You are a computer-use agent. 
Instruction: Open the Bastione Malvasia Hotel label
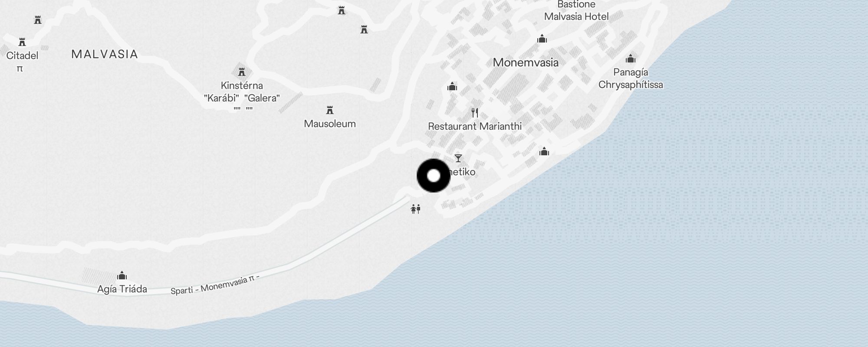coord(576,11)
